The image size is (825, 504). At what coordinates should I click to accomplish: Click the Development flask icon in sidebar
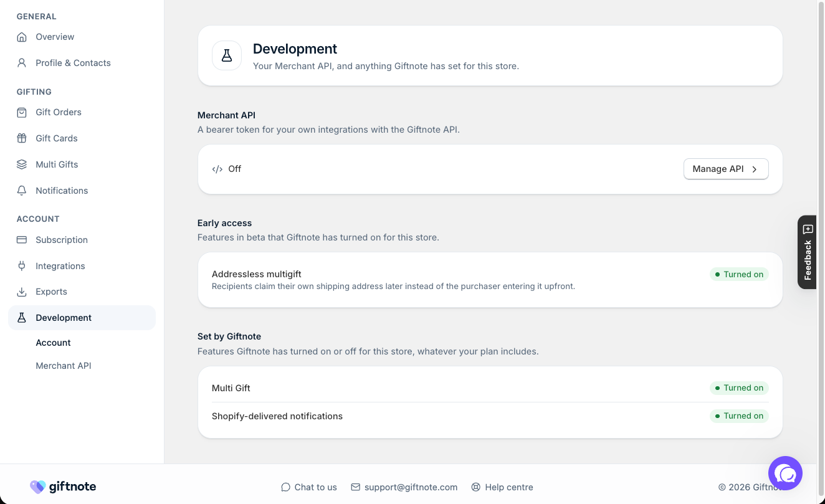point(22,318)
